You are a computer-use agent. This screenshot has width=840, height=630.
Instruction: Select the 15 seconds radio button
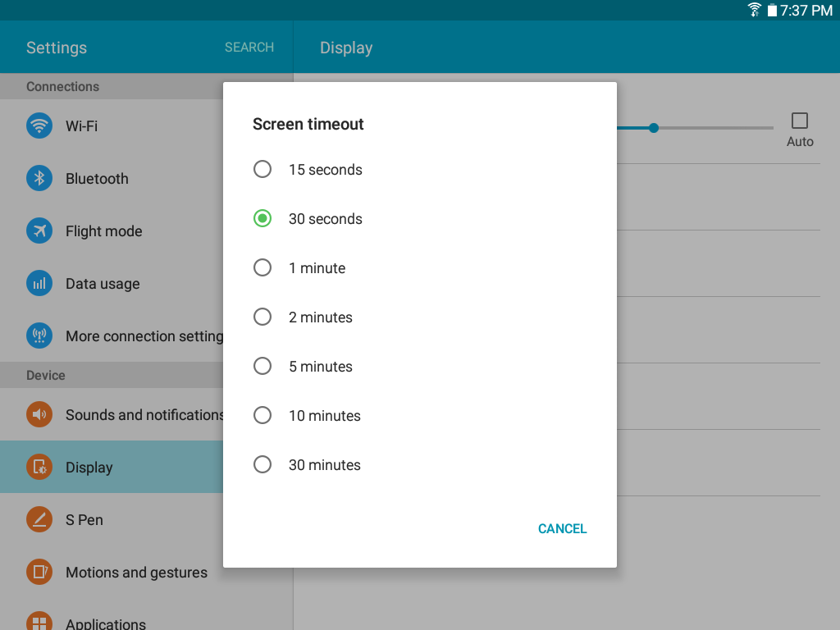262,169
